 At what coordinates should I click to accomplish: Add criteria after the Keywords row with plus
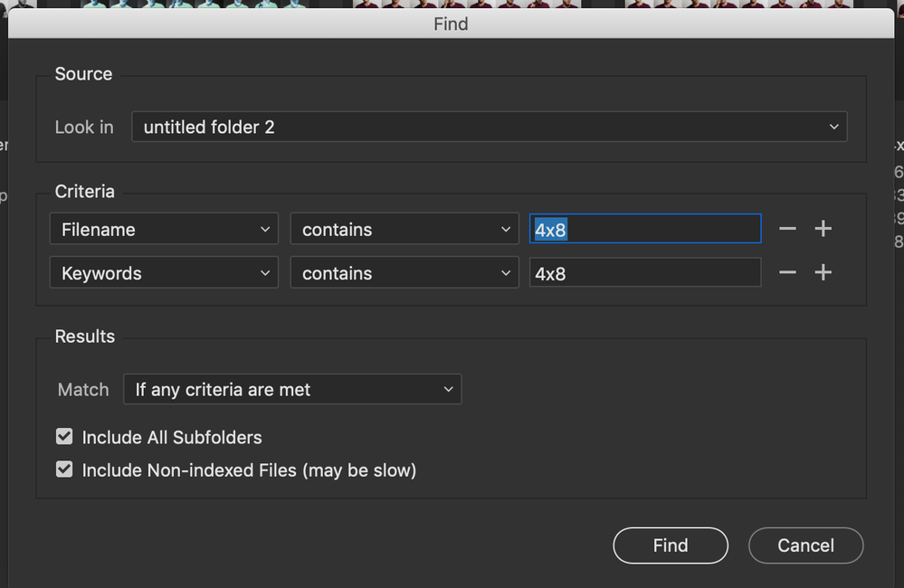point(823,272)
